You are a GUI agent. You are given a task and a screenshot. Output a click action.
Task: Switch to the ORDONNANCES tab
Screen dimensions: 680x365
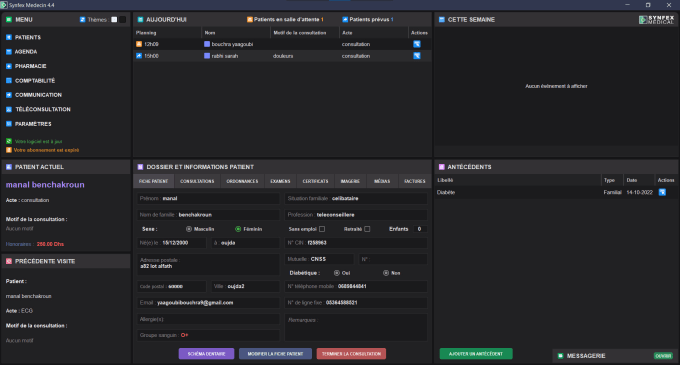click(x=242, y=181)
